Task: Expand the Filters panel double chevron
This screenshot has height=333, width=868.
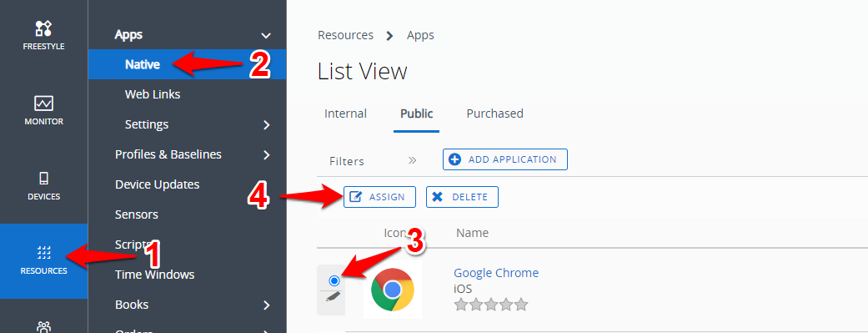Action: (x=413, y=160)
